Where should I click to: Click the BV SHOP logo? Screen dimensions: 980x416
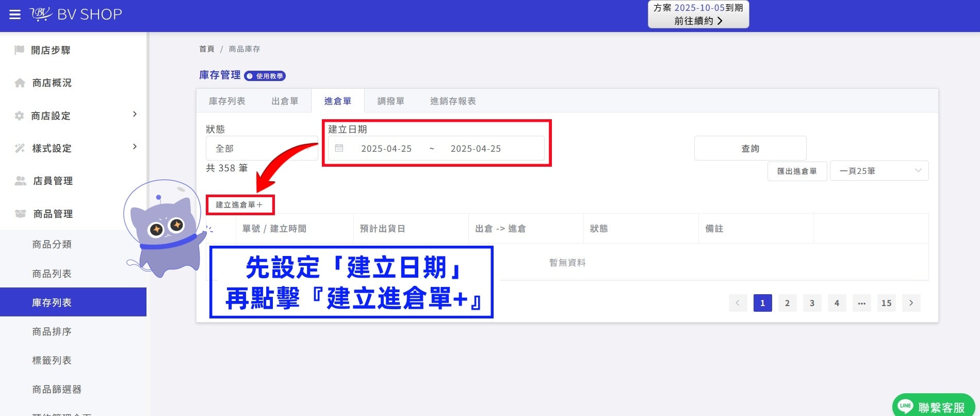coord(76,14)
